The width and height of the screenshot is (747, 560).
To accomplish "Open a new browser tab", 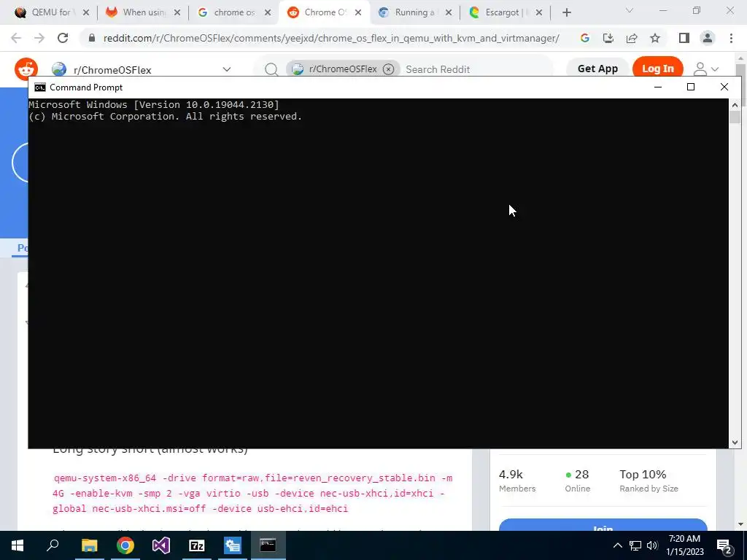I will [566, 13].
